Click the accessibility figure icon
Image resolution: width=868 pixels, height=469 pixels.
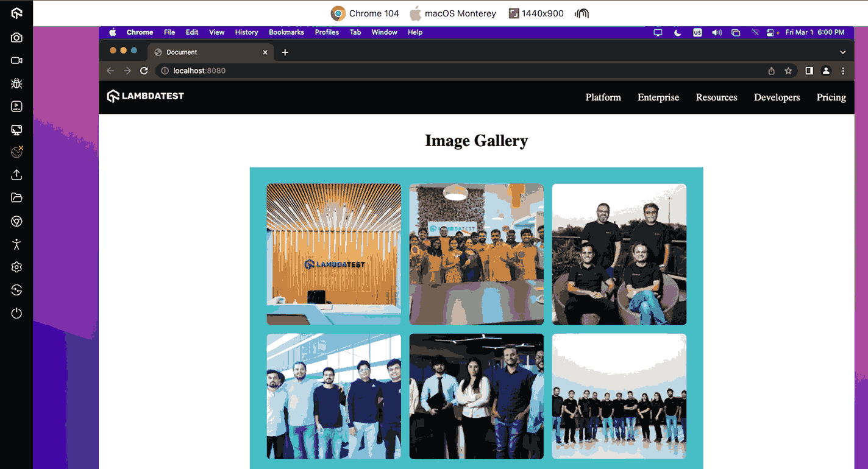(16, 244)
